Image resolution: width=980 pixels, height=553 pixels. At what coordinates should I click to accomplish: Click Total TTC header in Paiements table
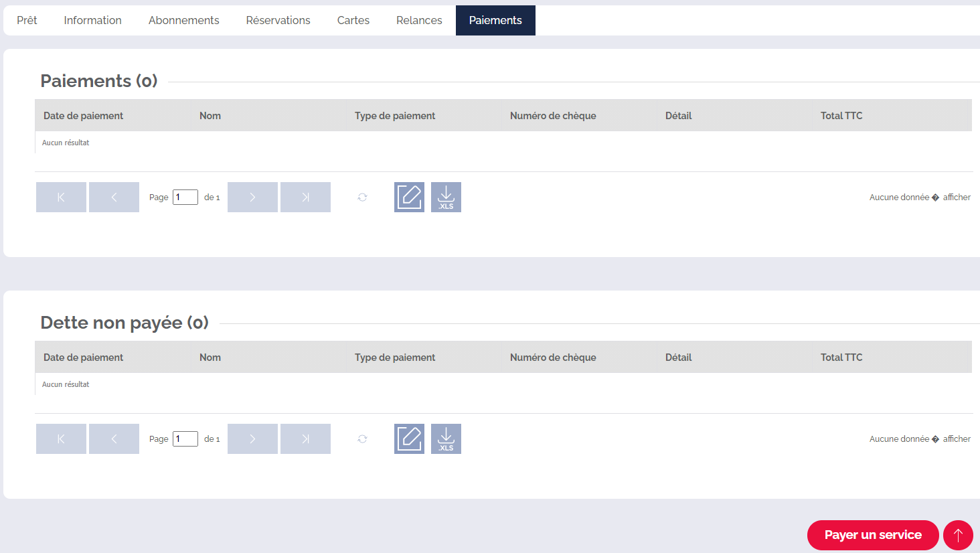(x=841, y=116)
